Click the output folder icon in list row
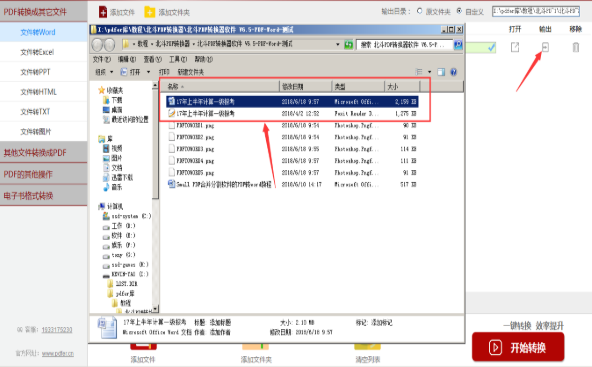Screen dimensions: 592x367 coord(545,47)
